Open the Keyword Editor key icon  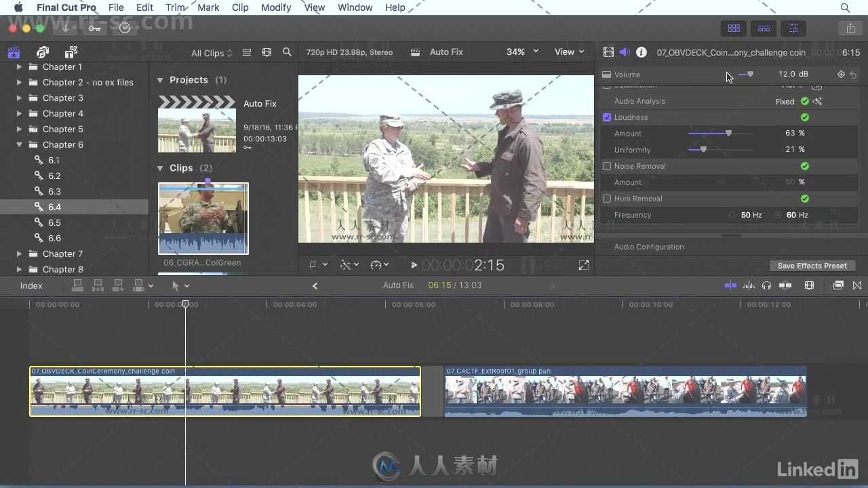pyautogui.click(x=95, y=28)
